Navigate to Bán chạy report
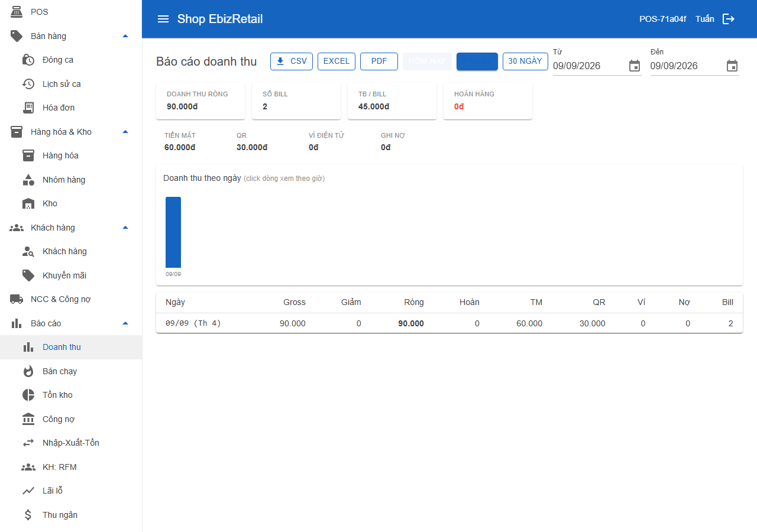 click(71, 371)
